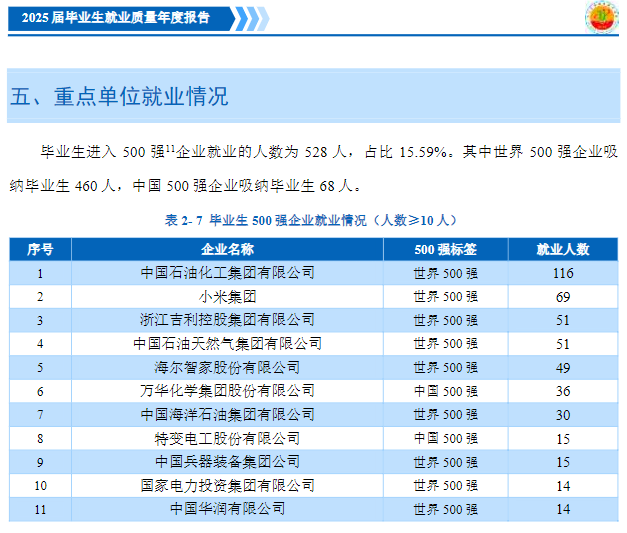Select the cell 万华化学集团股份有限公司
The height and width of the screenshot is (533, 627).
tap(227, 391)
